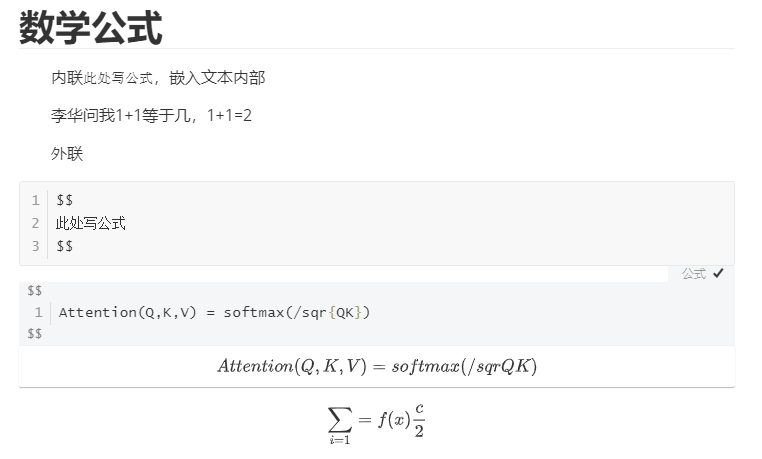Click first $$ line in the code block
The width and height of the screenshot is (762, 459).
point(65,200)
